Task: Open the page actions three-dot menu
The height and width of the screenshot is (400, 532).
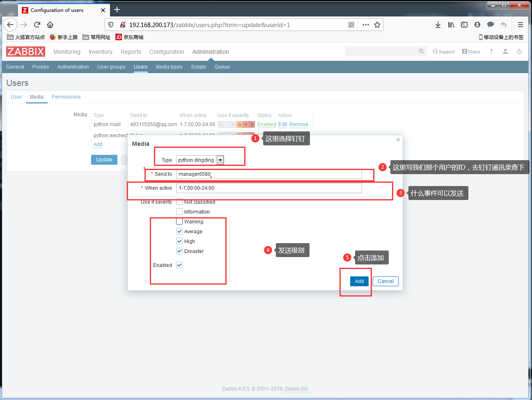Action: [366, 25]
